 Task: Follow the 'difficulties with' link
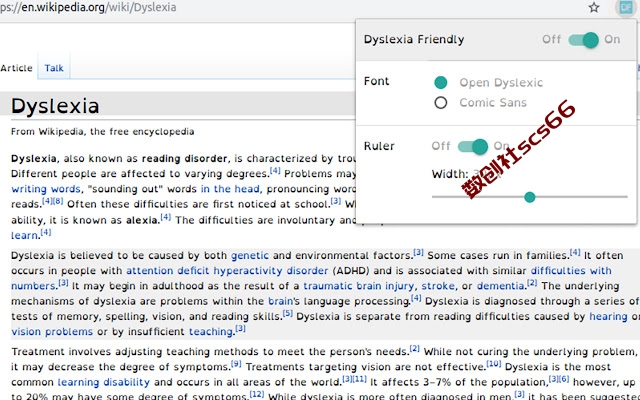point(571,271)
